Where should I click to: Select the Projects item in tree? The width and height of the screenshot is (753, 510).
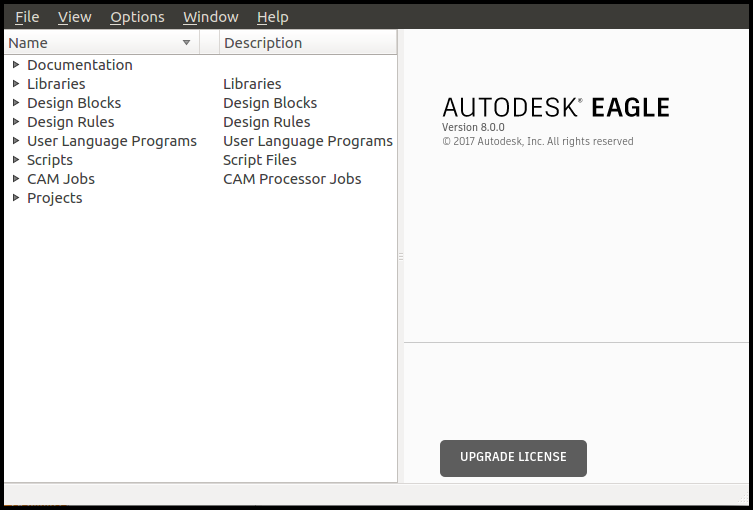[55, 198]
